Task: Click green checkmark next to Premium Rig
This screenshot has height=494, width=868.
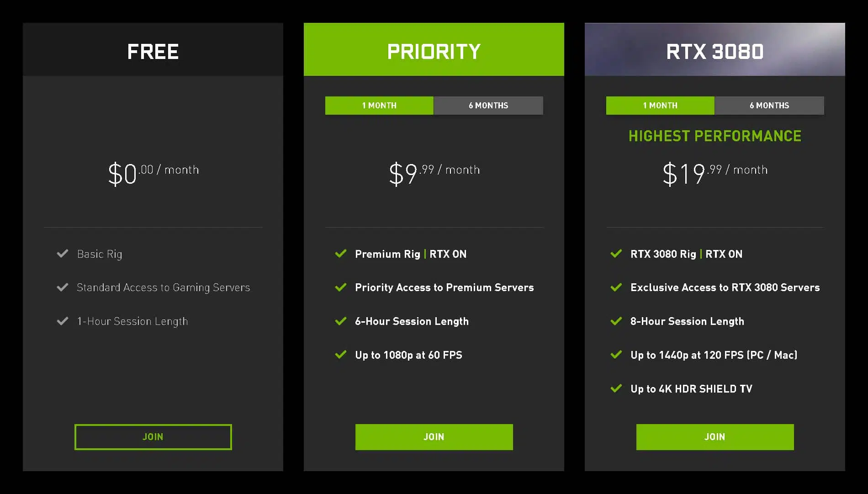Action: [x=341, y=253]
